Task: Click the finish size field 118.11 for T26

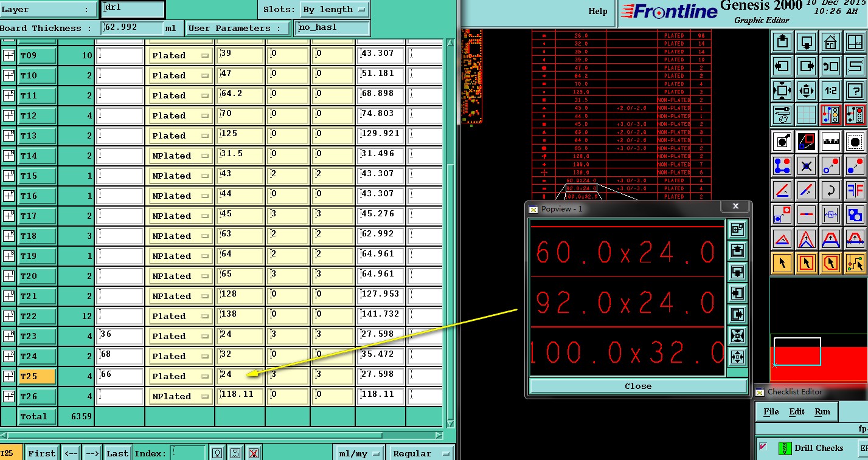Action: coord(240,396)
